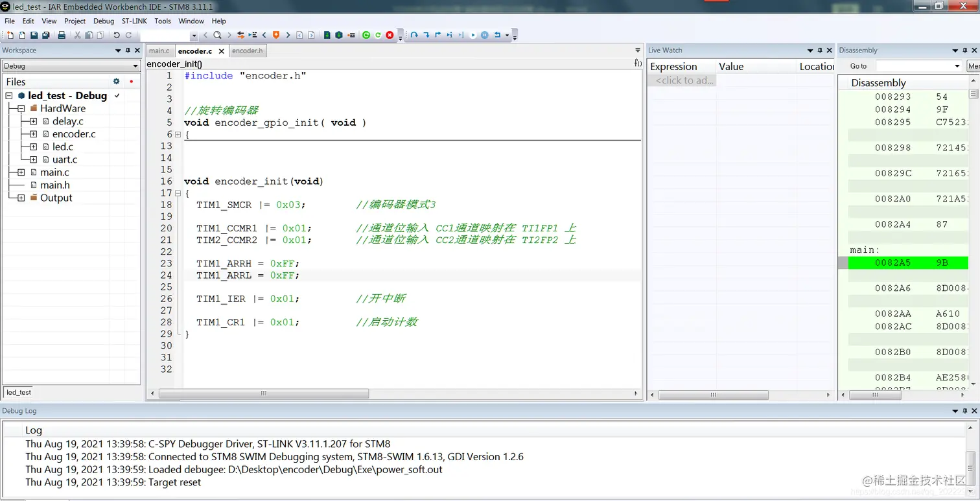Viewport: 980px width, 501px height.
Task: Select encoder.c in the Files tree
Action: [x=74, y=134]
